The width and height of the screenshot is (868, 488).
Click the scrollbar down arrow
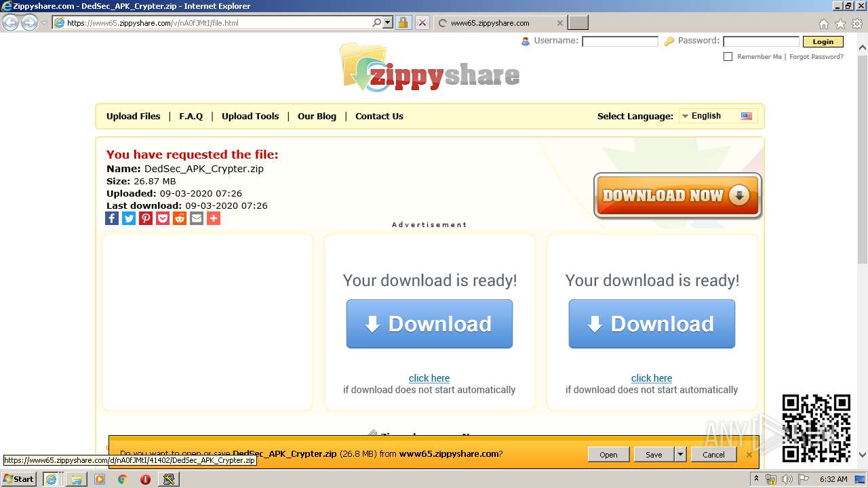point(863,455)
